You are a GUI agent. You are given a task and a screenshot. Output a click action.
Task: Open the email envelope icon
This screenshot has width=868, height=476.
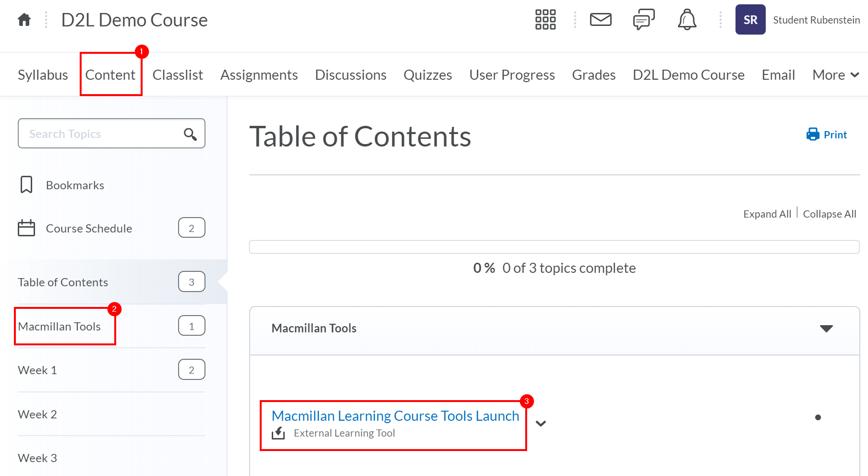tap(600, 20)
